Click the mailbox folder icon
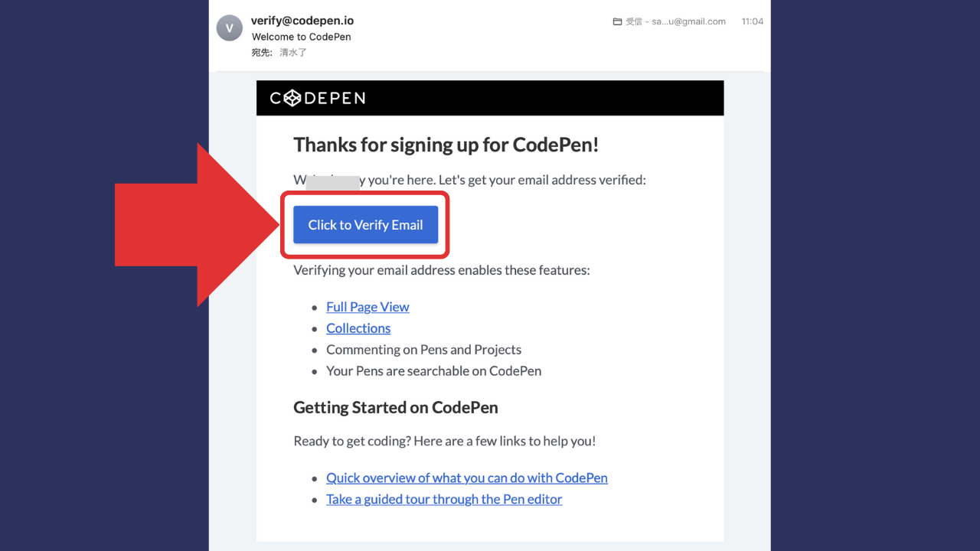 click(x=617, y=22)
